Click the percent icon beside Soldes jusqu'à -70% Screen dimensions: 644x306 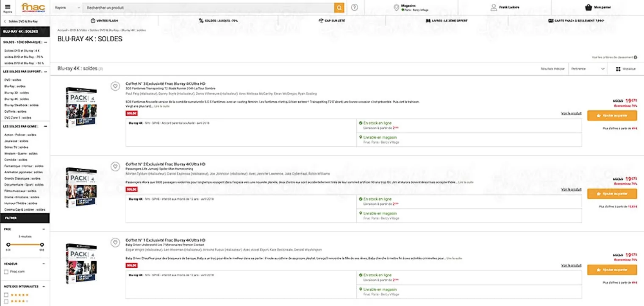coord(201,20)
